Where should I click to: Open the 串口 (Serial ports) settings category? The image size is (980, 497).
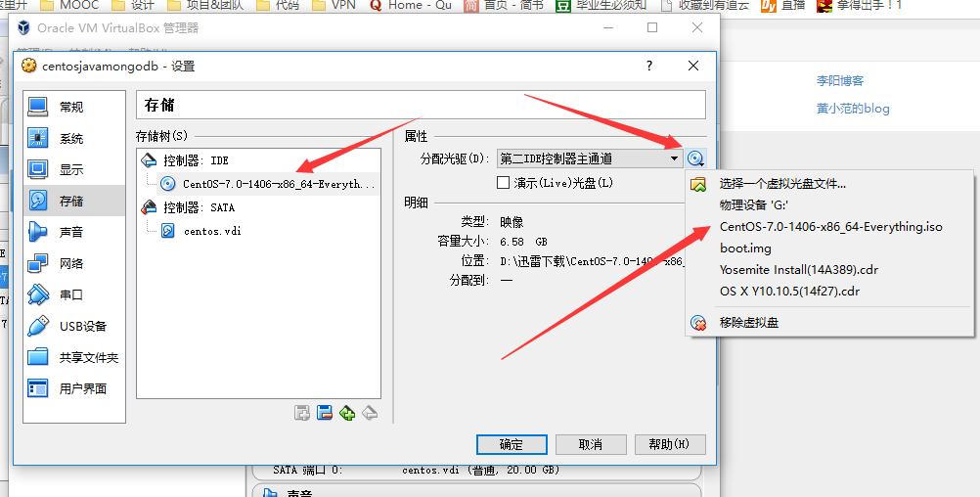click(73, 294)
